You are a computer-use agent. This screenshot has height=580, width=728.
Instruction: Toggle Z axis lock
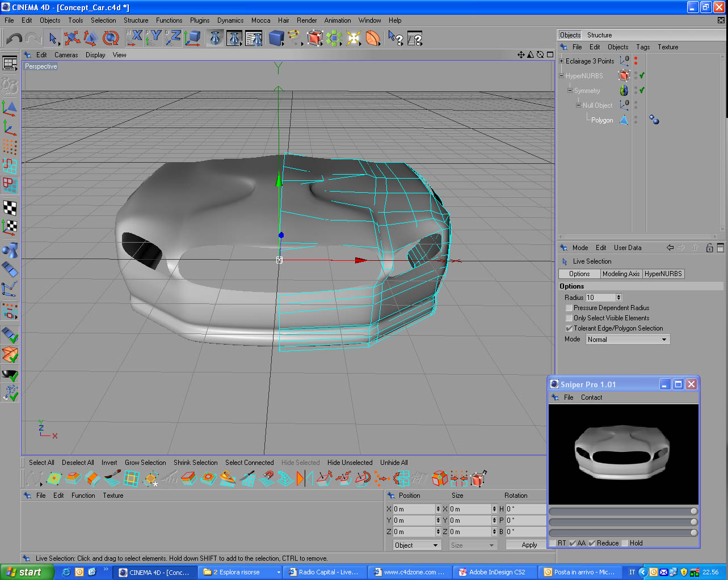point(172,39)
